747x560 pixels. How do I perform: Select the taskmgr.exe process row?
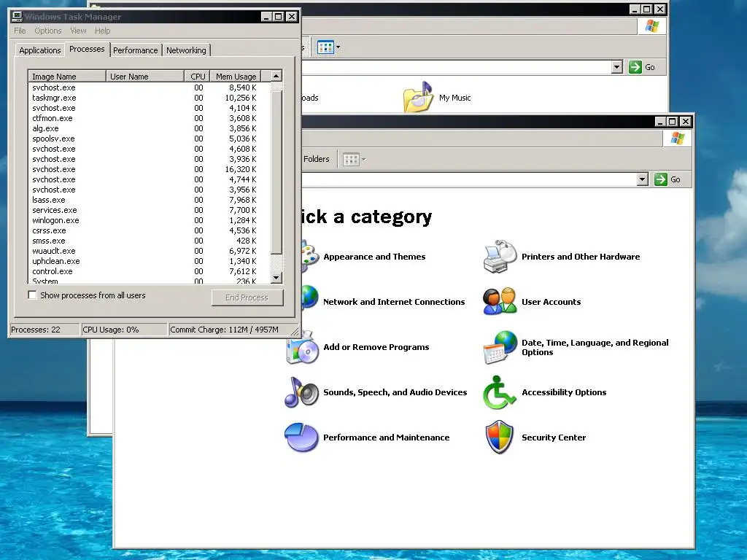pos(149,98)
